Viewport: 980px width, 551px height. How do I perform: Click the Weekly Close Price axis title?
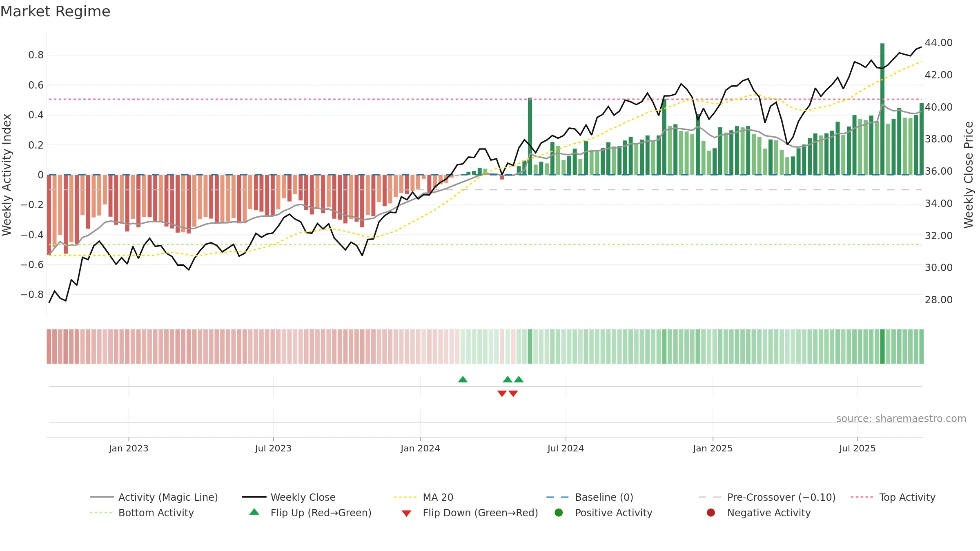(x=969, y=175)
